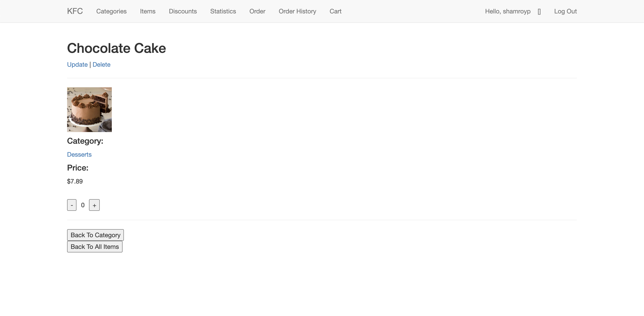Open Order History in navbar
The height and width of the screenshot is (316, 644).
point(297,11)
